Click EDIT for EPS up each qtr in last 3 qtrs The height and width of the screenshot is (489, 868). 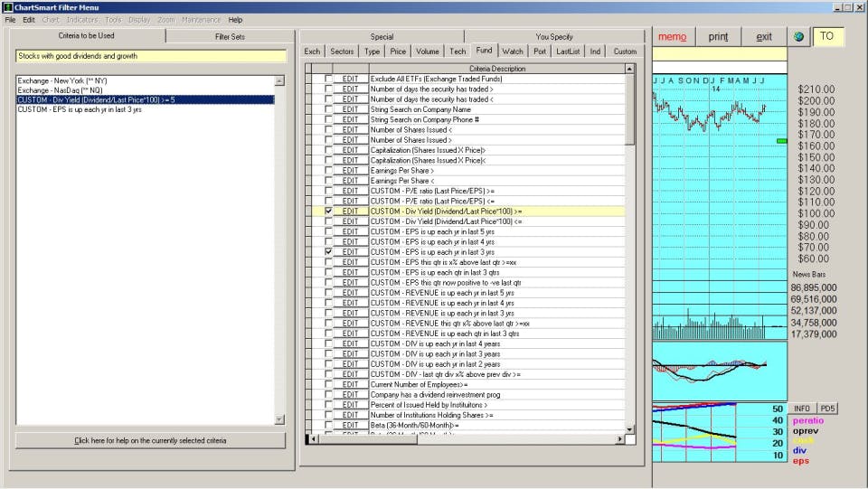pyautogui.click(x=350, y=272)
